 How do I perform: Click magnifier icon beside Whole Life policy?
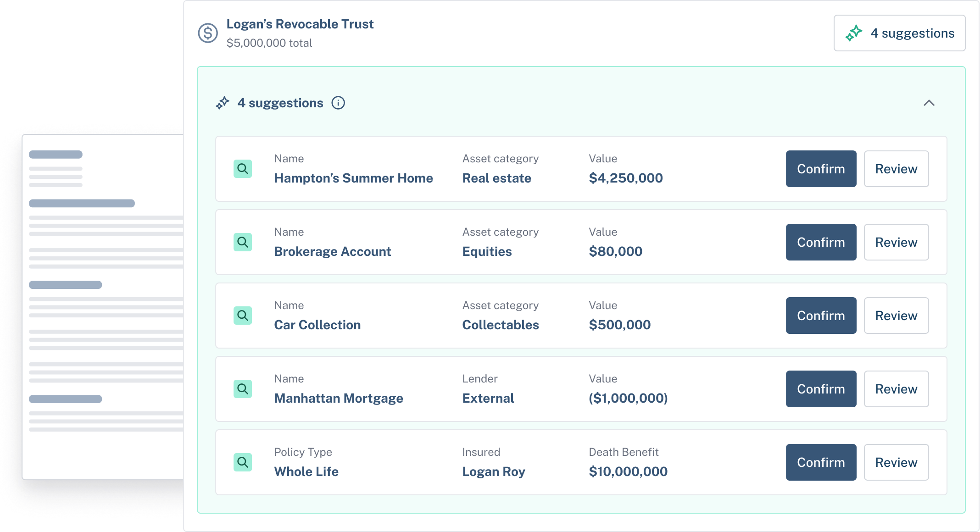point(243,462)
